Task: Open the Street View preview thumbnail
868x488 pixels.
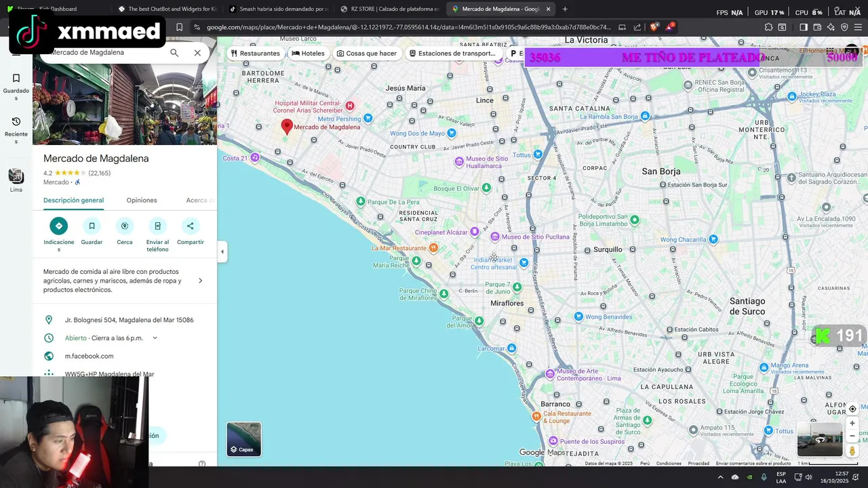Action: [819, 439]
